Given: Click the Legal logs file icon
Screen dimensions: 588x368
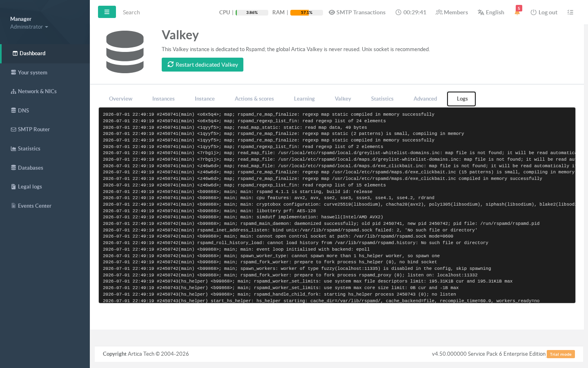Looking at the screenshot, I should (x=13, y=187).
